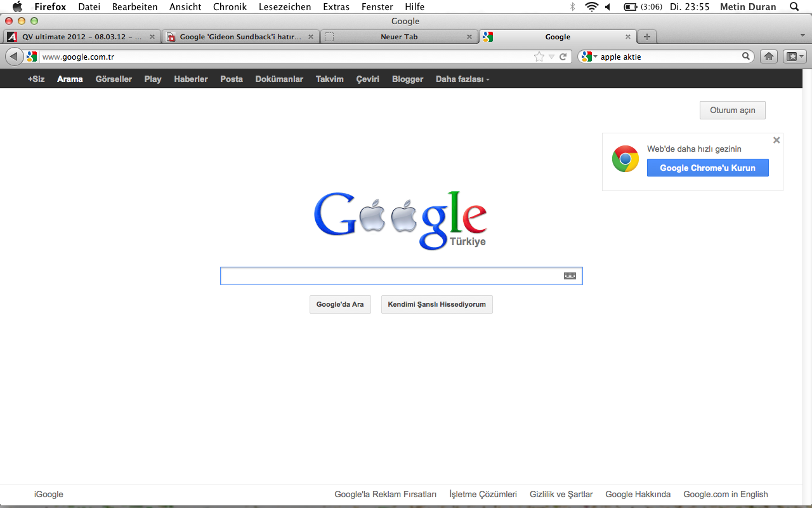The width and height of the screenshot is (812, 508).
Task: Open İşletme Çözümleri footer link
Action: click(x=483, y=494)
